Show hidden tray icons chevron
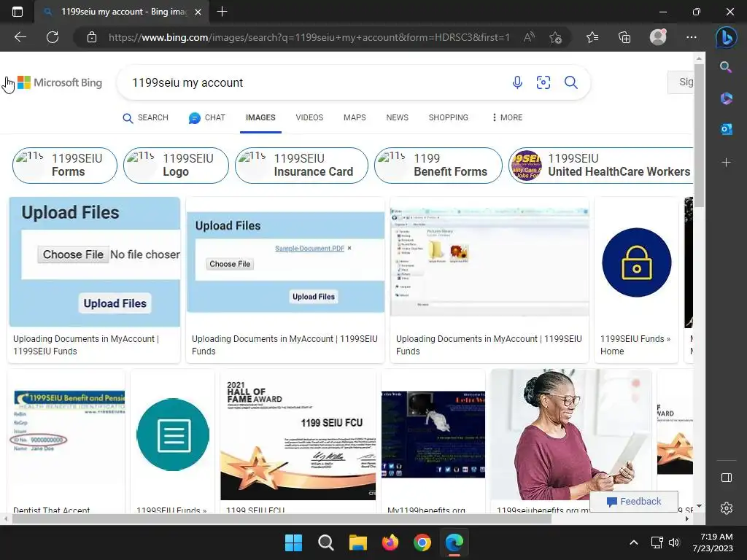The image size is (747, 560). click(634, 542)
